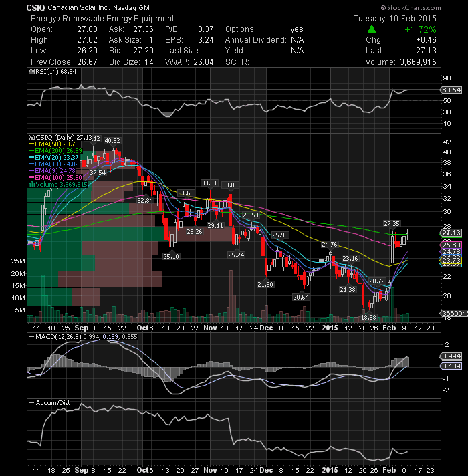Viewport: 468px width, 476px height.
Task: Click Energy / Renewable Energy Equipment sector label
Action: click(x=102, y=19)
